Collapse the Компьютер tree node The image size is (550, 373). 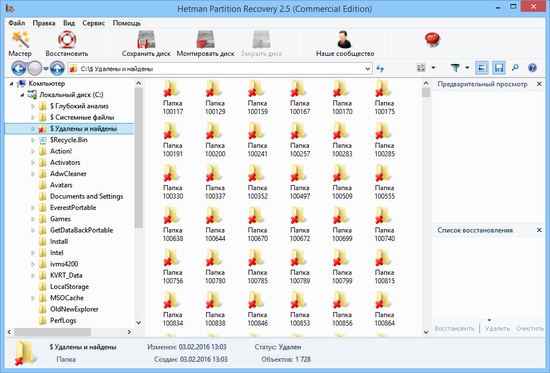(x=12, y=84)
